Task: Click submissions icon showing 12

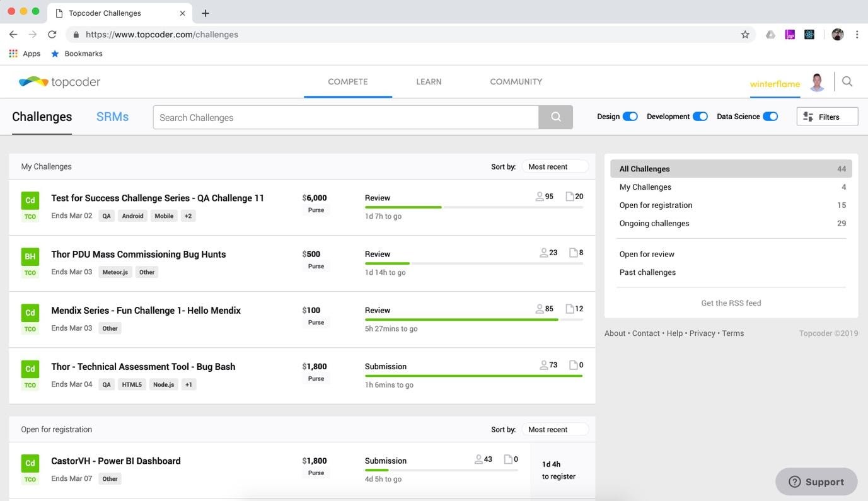Action: [570, 309]
